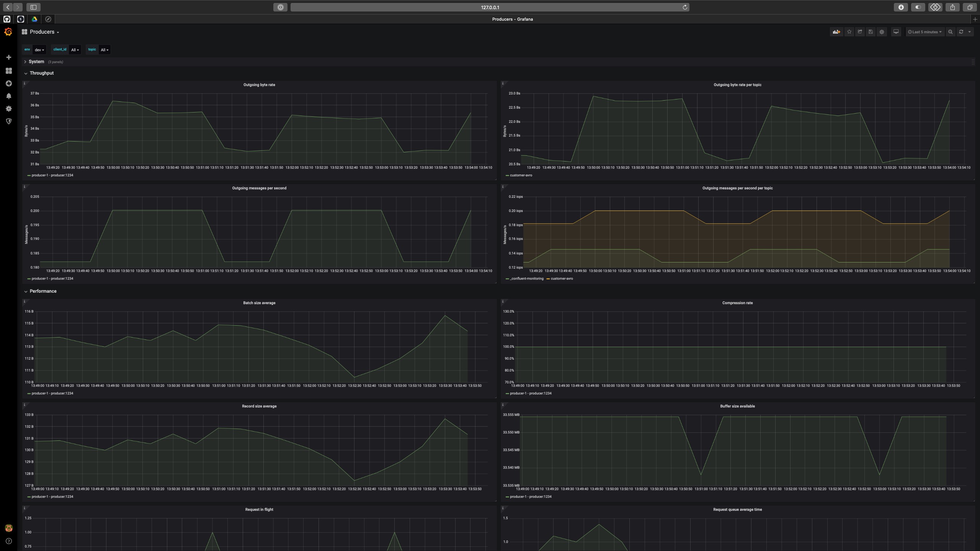Image resolution: width=980 pixels, height=551 pixels.
Task: Zoom out the time range
Action: click(x=950, y=32)
